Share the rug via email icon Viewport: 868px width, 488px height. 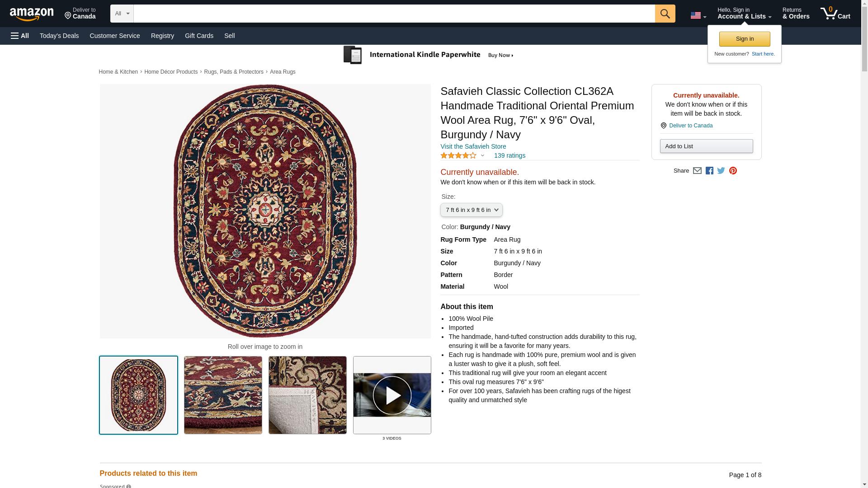pyautogui.click(x=697, y=171)
